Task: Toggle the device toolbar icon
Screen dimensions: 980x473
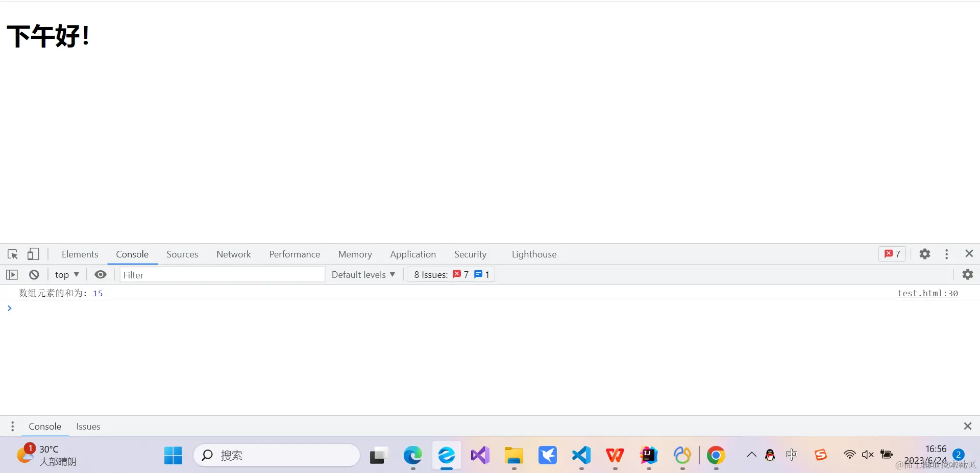Action: (33, 254)
